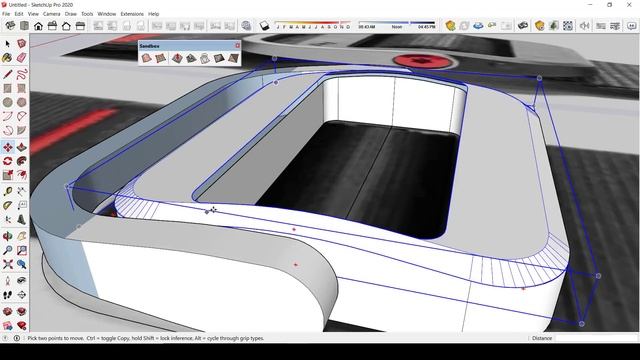640x360 pixels.
Task: Click Sandbox From Contours icon
Action: click(146, 58)
